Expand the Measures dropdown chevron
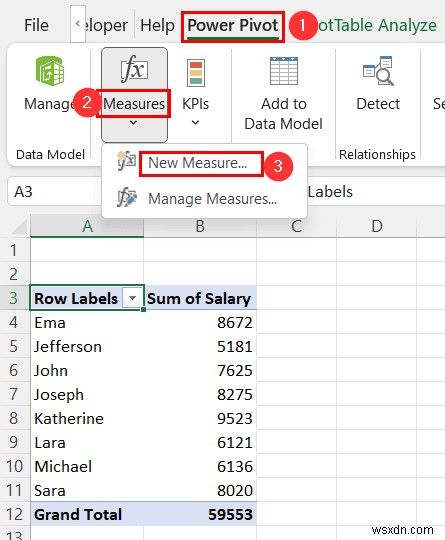The image size is (445, 540). click(134, 122)
